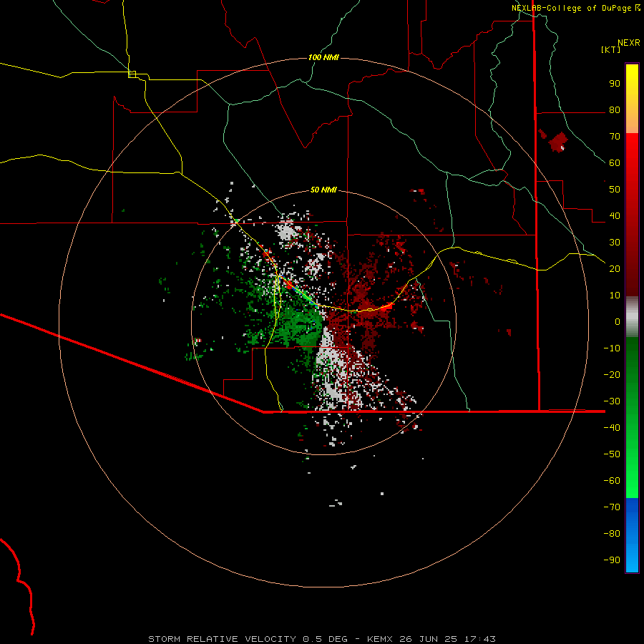Pick the blue segment at color bar bottom

point(632,535)
